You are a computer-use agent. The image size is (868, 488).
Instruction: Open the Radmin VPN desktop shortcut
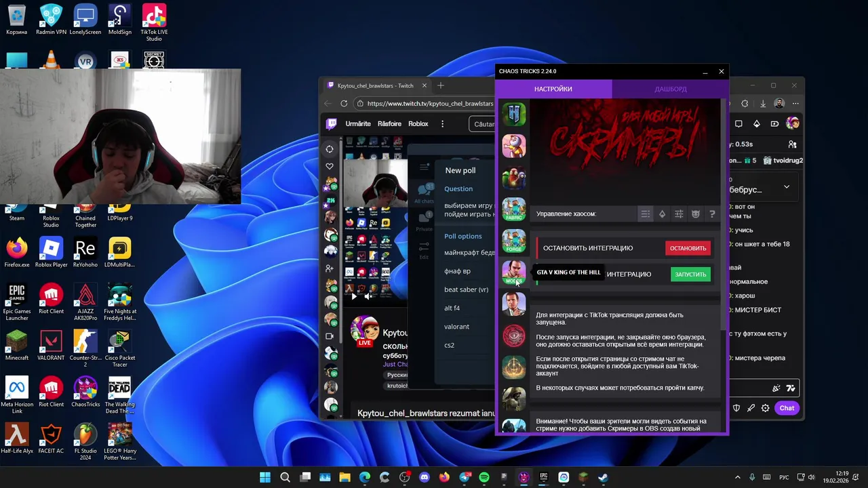click(51, 20)
